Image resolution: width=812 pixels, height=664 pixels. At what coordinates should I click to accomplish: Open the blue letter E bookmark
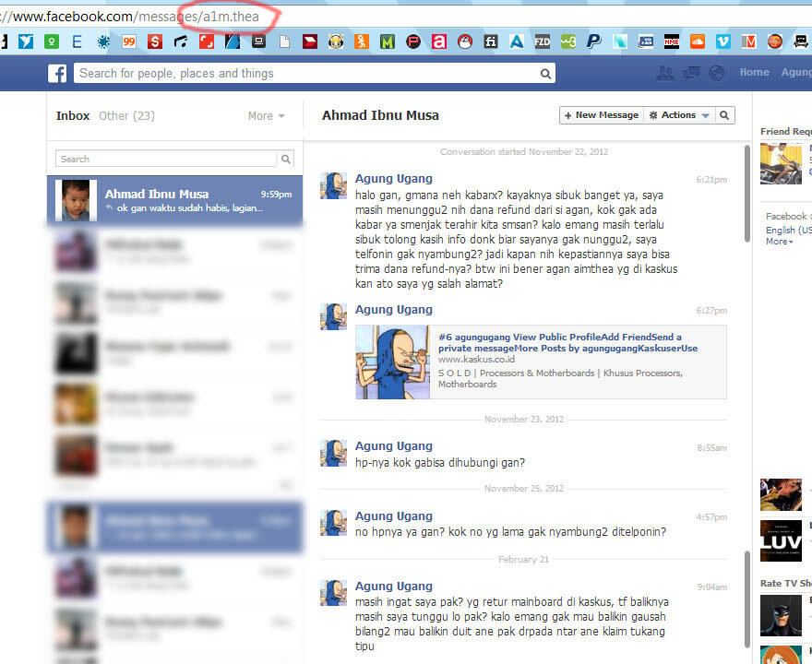click(78, 41)
